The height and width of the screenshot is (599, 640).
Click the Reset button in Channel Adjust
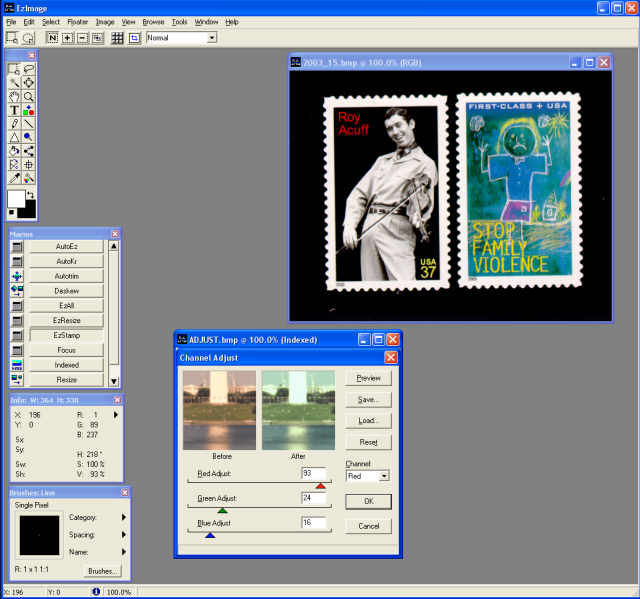tap(368, 442)
